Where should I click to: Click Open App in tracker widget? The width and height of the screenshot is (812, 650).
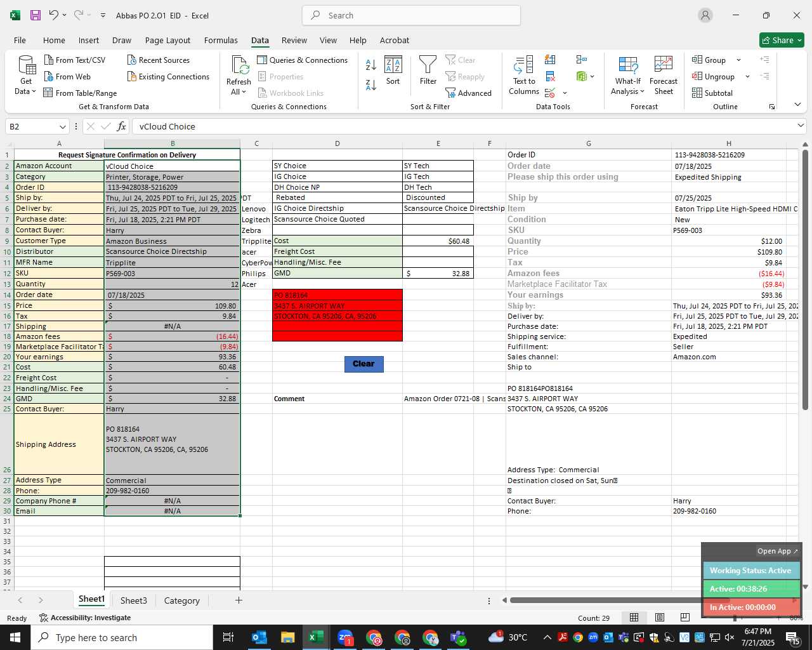[x=777, y=551]
